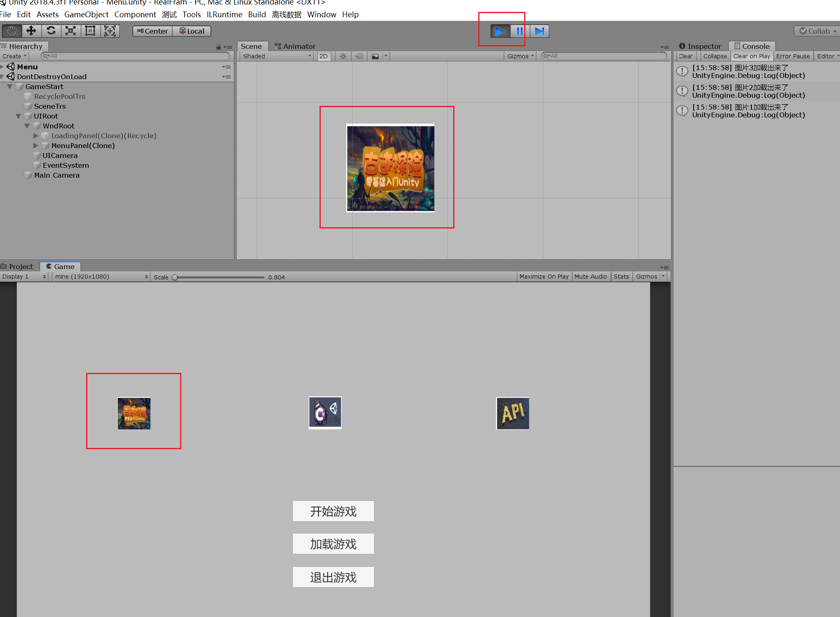
Task: Collapse the WndRoot object
Action: (27, 126)
